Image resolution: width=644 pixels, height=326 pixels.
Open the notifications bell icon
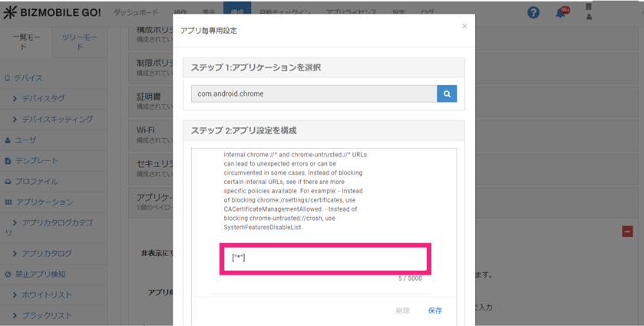560,13
